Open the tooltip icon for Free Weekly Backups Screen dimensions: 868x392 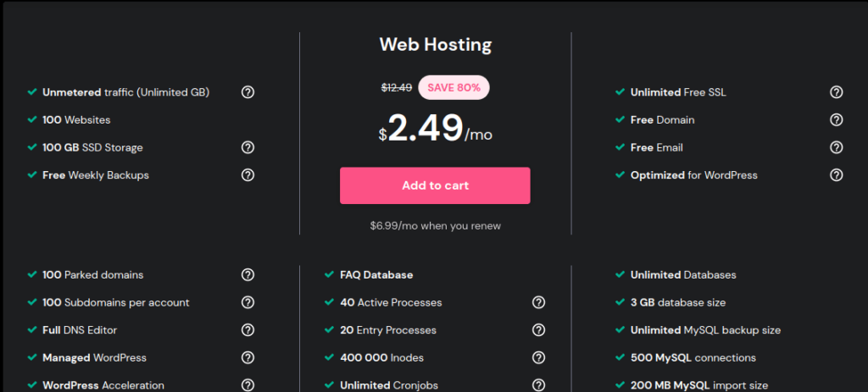tap(248, 175)
